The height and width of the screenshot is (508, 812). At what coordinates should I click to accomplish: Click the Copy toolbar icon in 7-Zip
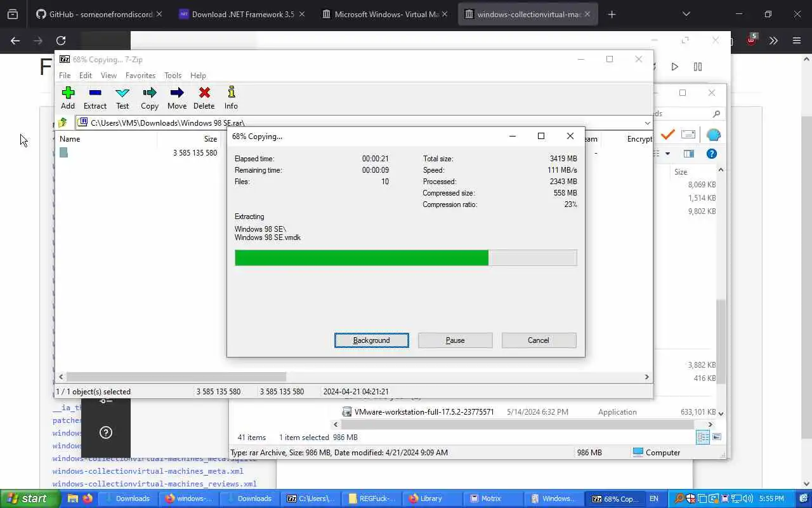150,93
